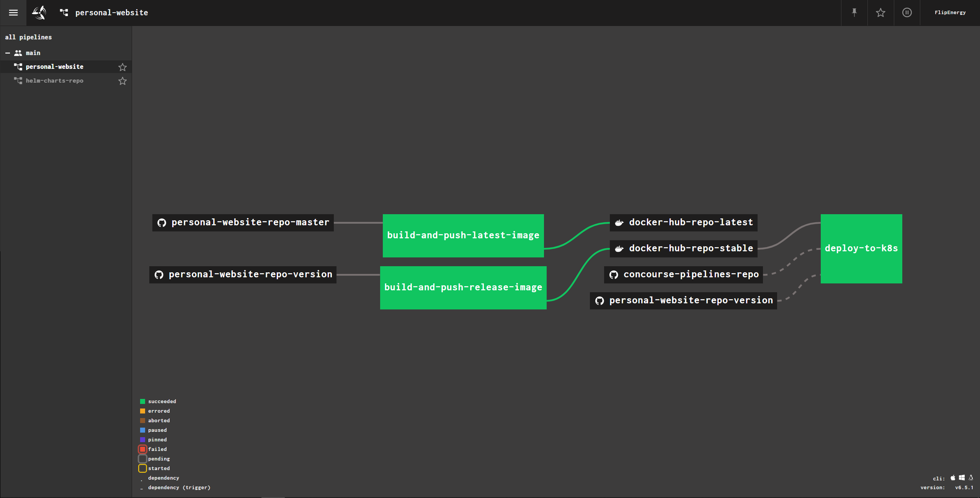
Task: Click the favorite star icon top toolbar
Action: (x=880, y=12)
